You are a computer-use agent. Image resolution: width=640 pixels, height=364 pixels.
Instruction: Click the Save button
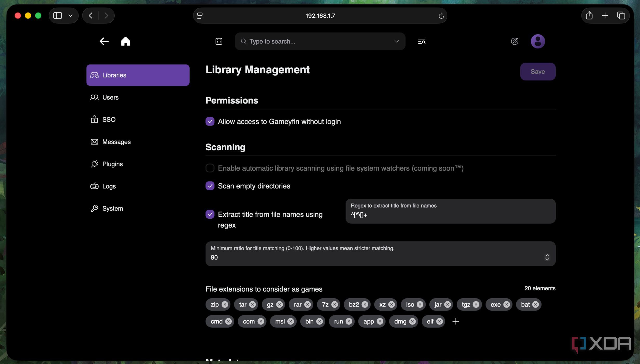[x=538, y=71]
